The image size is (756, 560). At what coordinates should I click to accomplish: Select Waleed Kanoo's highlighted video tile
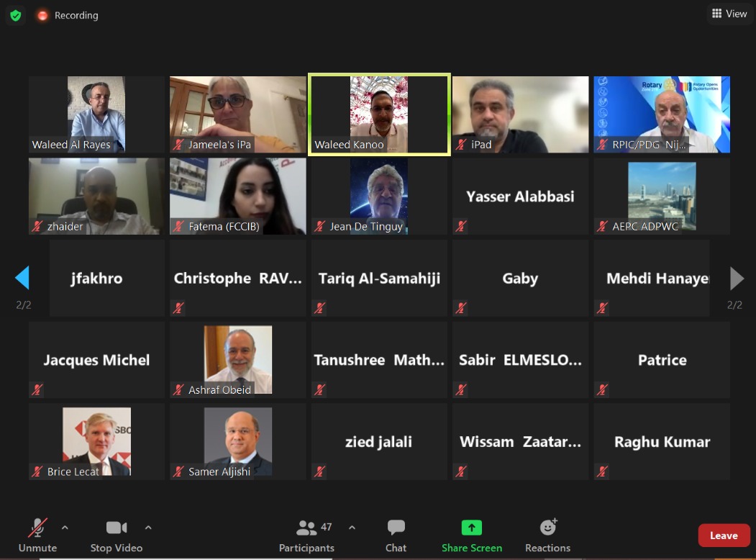[380, 114]
